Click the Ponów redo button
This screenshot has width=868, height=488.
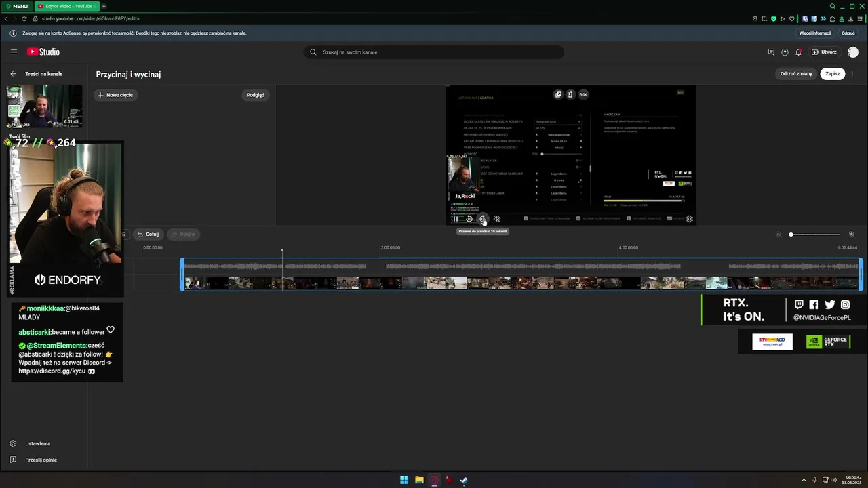point(183,235)
